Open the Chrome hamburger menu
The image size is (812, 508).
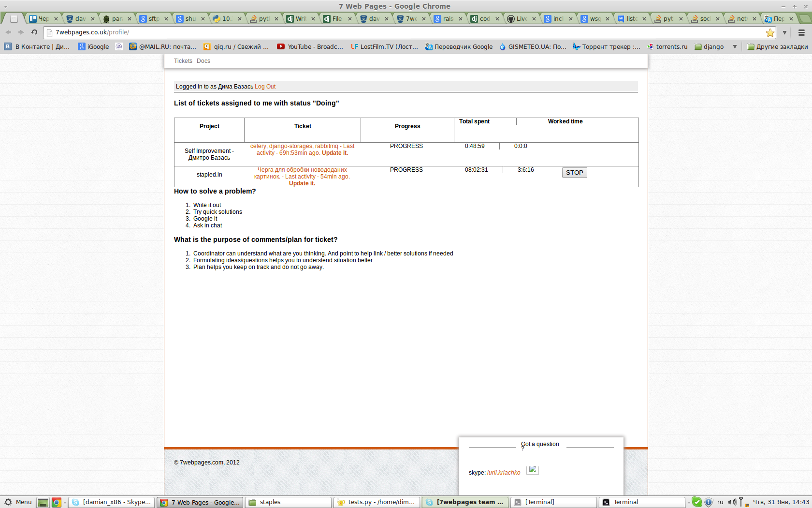point(801,32)
